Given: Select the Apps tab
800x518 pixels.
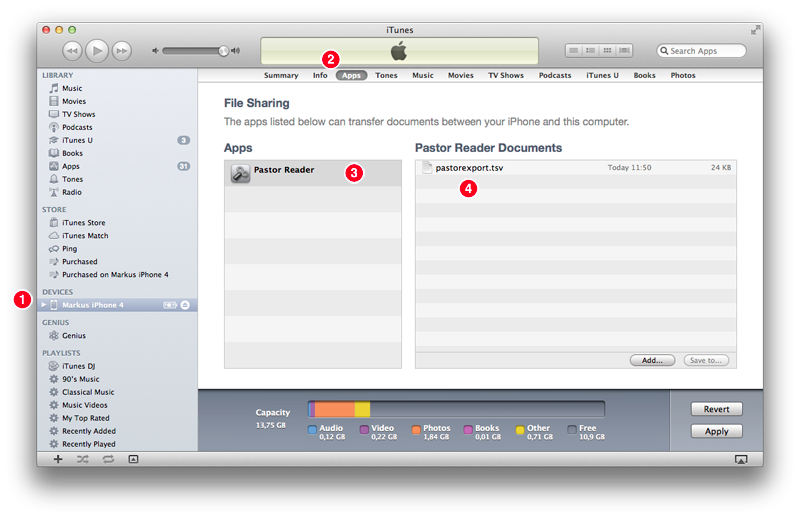Looking at the screenshot, I should 351,76.
